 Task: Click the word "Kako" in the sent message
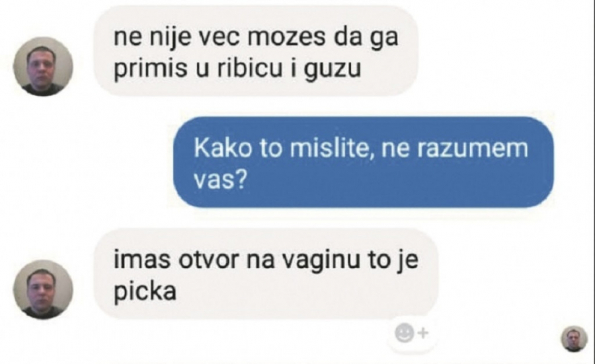click(x=223, y=148)
